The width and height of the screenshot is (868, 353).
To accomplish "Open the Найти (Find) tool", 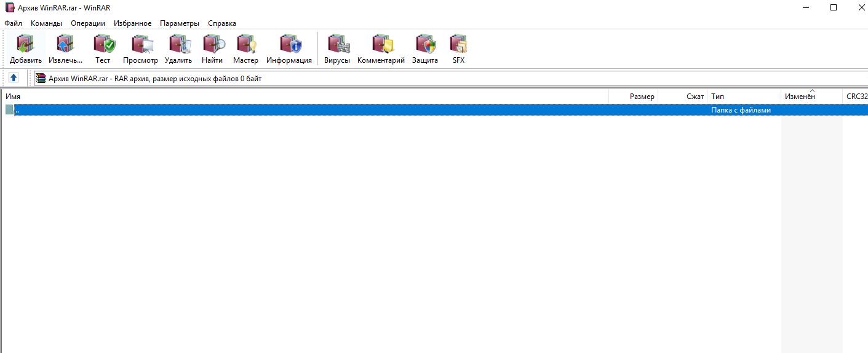I will point(212,49).
